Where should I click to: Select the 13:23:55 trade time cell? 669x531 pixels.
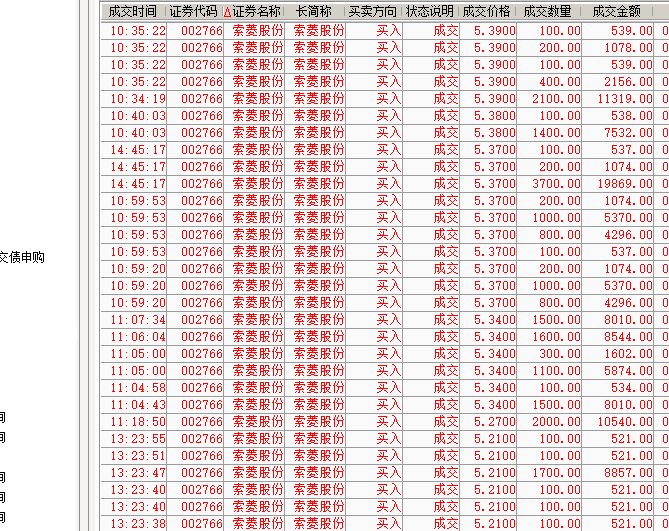click(134, 439)
